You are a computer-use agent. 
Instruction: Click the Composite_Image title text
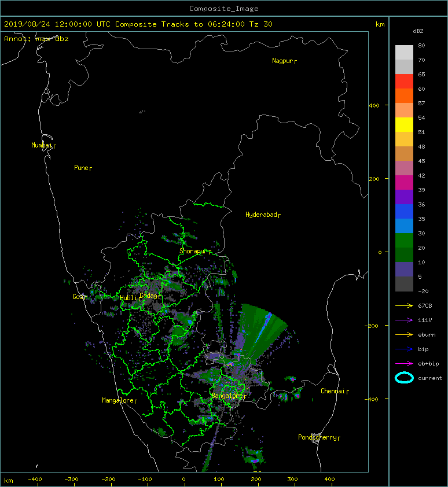coord(224,9)
